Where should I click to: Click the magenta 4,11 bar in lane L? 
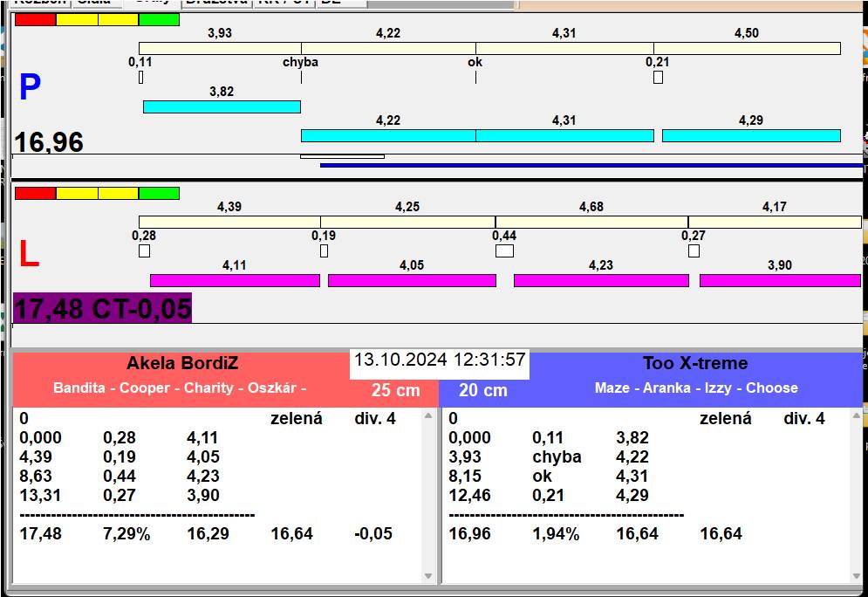(235, 281)
